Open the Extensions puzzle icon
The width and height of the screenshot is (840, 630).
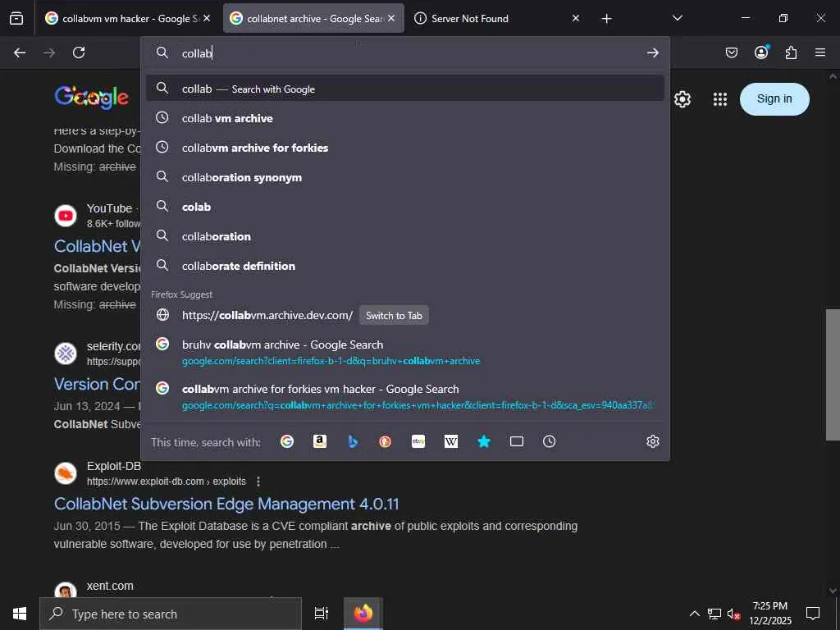pos(791,52)
